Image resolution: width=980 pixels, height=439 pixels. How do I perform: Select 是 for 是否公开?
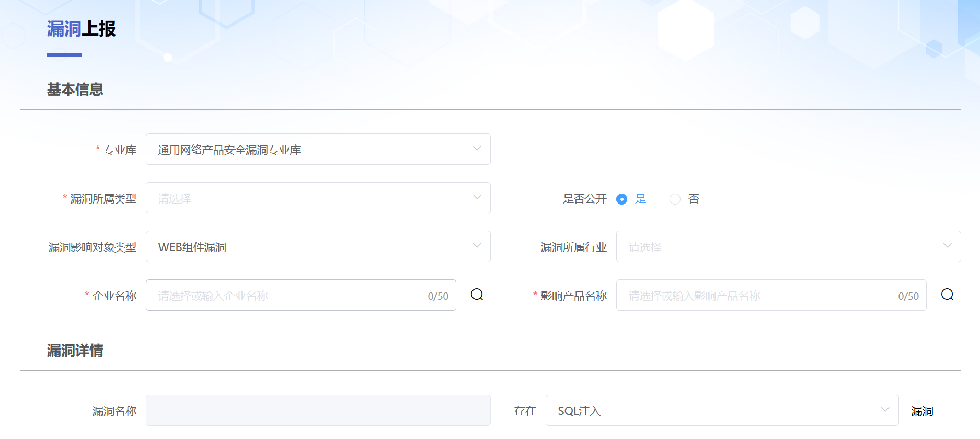[x=621, y=199]
